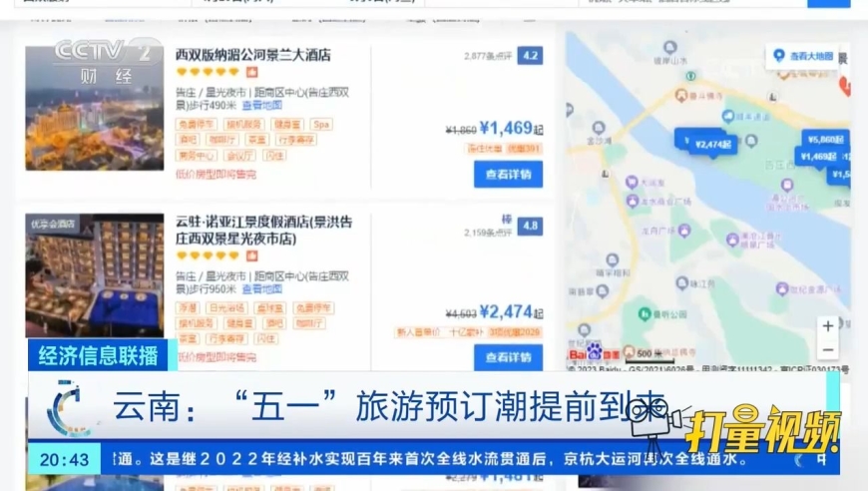View 景兰大酒店 night photo thumbnail

coord(95,108)
